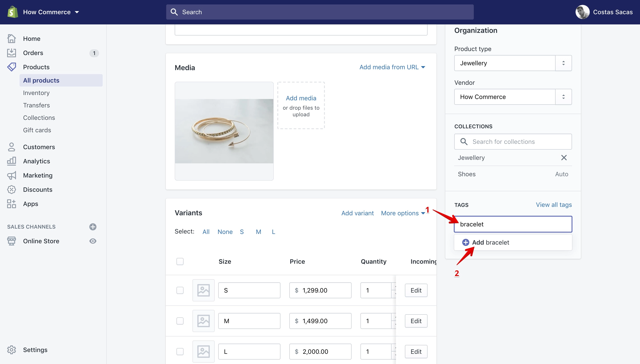Click the Apps grid icon
This screenshot has width=640, height=364.
point(12,204)
